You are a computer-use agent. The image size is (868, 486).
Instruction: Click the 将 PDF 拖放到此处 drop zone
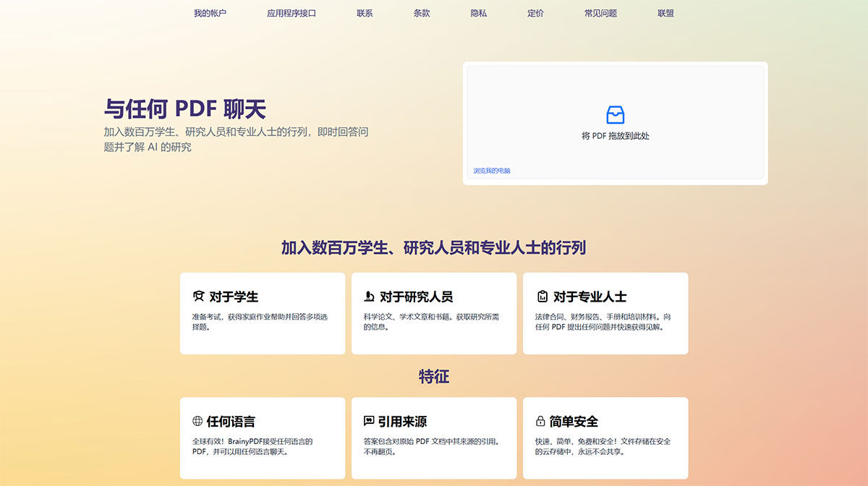pos(615,123)
